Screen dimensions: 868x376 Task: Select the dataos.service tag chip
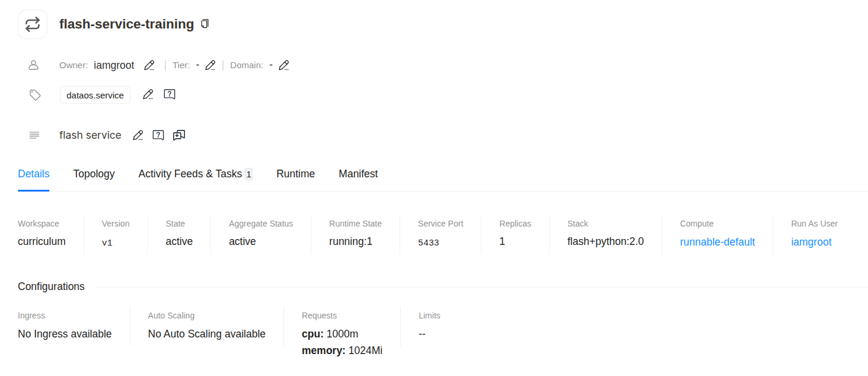tap(95, 95)
